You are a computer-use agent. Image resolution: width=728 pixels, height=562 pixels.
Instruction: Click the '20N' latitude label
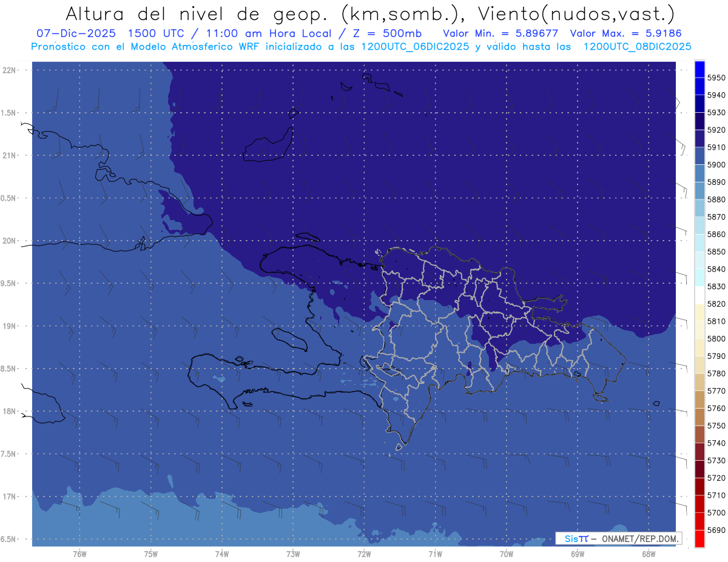coord(10,241)
